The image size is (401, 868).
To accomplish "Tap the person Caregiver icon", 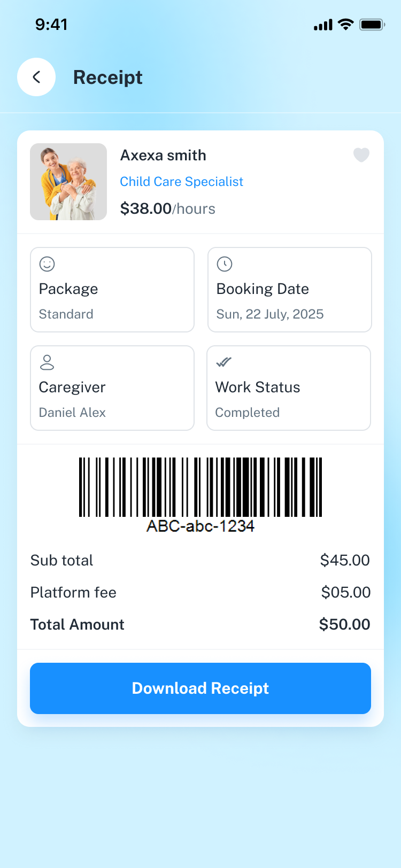I will (47, 362).
